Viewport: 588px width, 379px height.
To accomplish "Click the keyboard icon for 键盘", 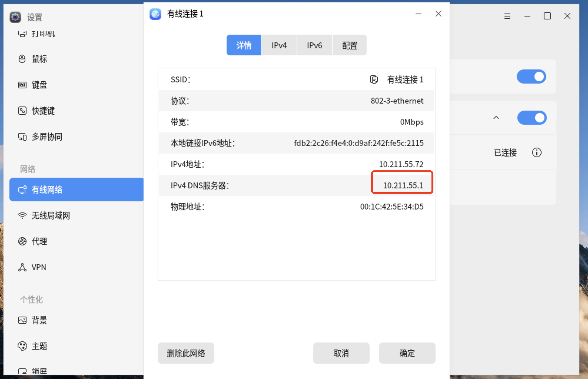I will pyautogui.click(x=22, y=85).
